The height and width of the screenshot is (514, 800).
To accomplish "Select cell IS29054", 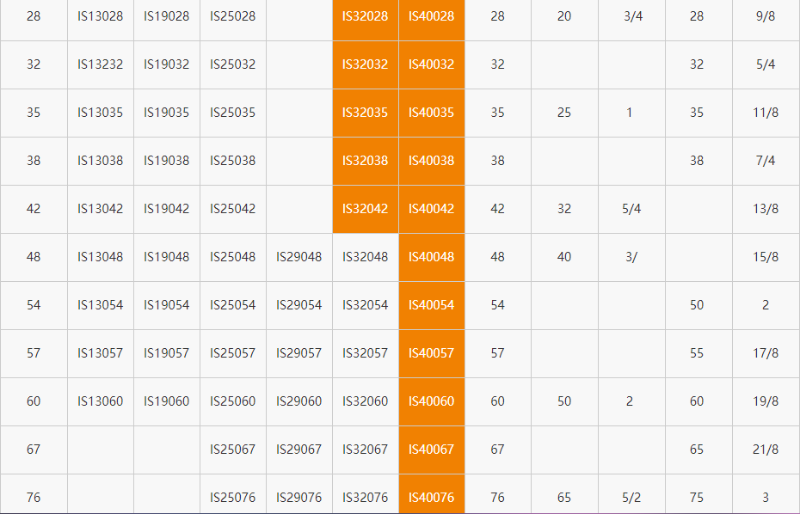I will pos(299,305).
